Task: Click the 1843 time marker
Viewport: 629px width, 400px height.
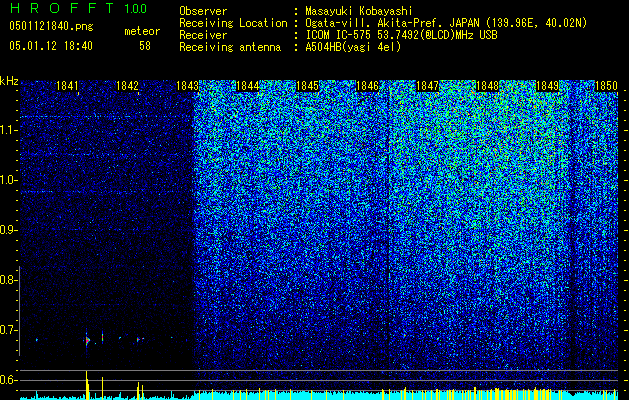Action: click(187, 85)
